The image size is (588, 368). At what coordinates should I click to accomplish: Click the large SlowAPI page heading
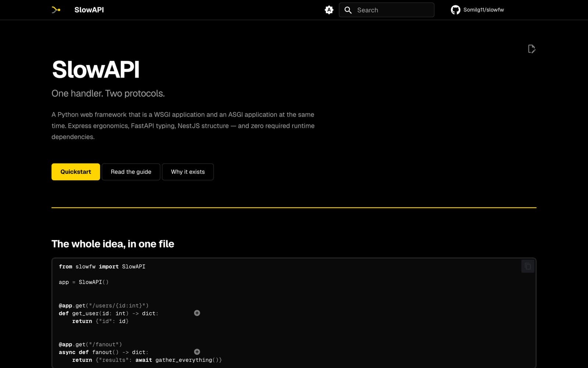[96, 69]
